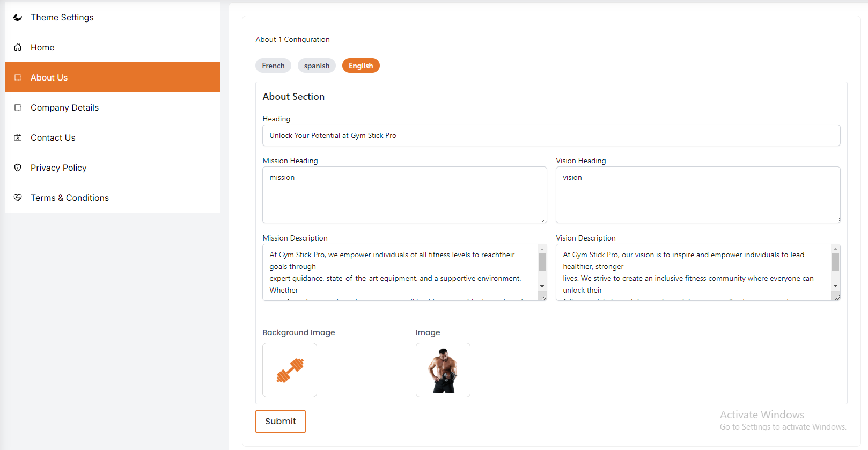Select the bodybuilder image thumbnail

[x=443, y=370]
